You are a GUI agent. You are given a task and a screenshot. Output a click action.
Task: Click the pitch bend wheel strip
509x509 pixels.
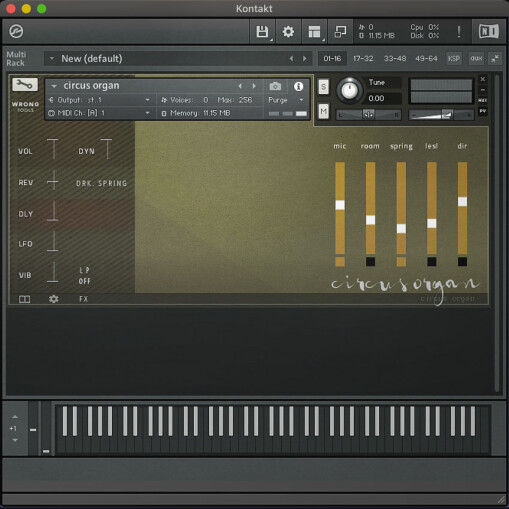(33, 428)
